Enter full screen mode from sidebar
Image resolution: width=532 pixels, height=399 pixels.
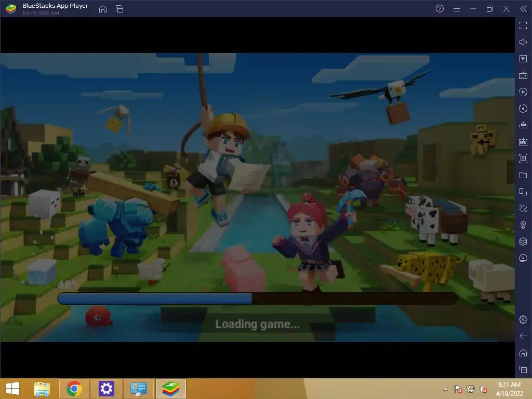point(523,25)
